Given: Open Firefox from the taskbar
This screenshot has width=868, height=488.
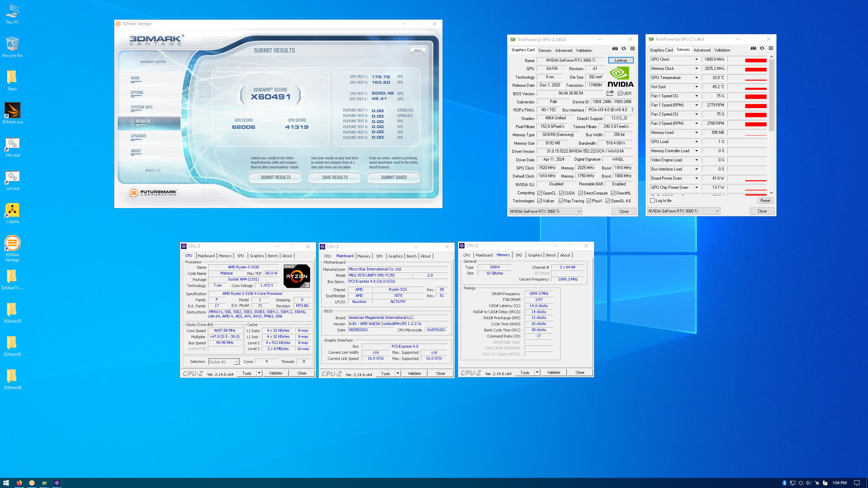Looking at the screenshot, I should pos(19,483).
